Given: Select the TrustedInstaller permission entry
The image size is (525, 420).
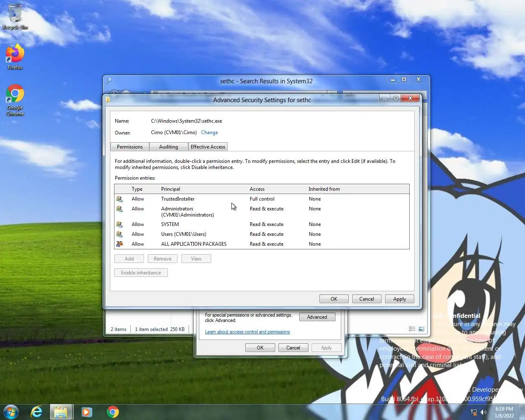Looking at the screenshot, I should [262, 199].
